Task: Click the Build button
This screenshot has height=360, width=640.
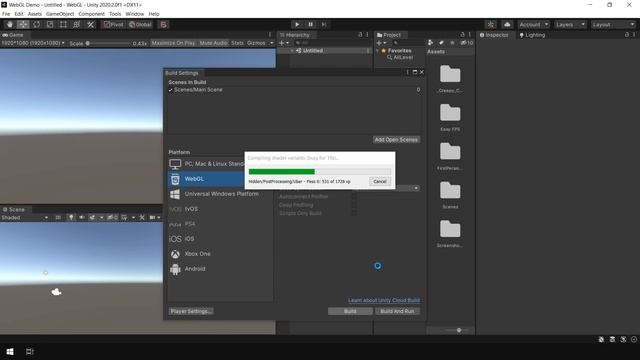Action: [x=350, y=311]
